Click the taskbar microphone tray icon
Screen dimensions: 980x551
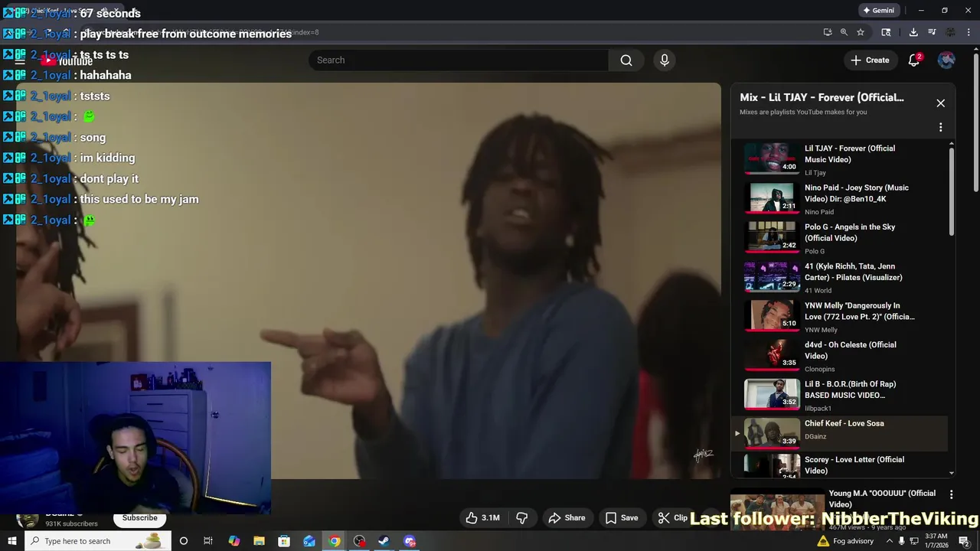901,541
